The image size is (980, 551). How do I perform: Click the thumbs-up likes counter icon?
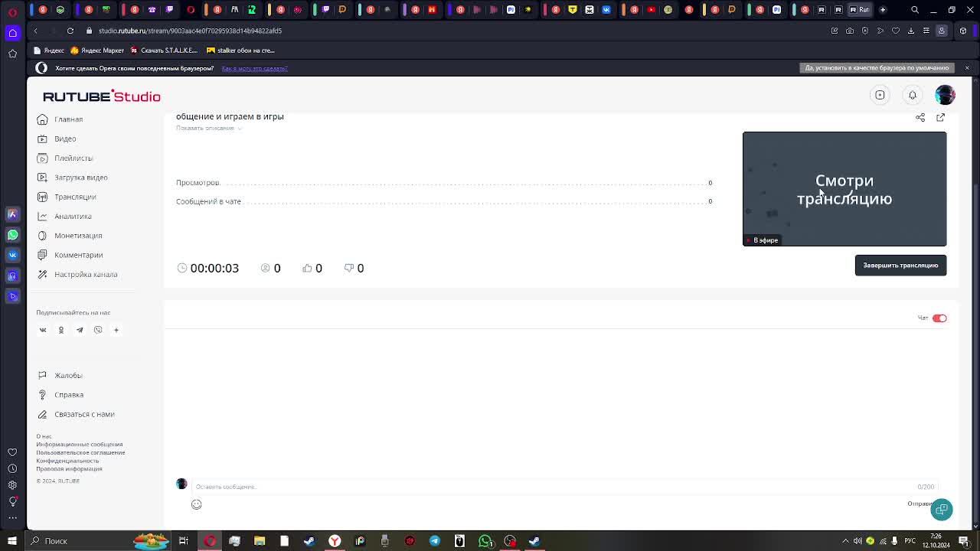coord(307,268)
